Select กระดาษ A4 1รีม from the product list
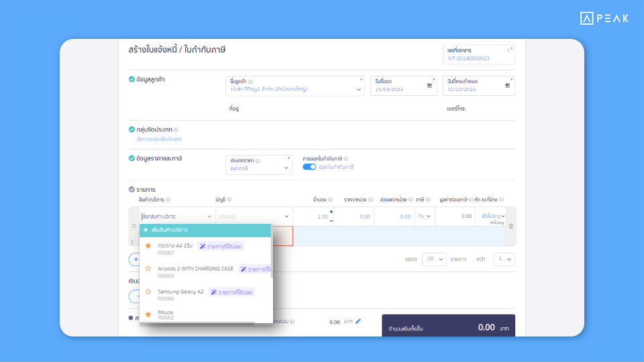Viewport: 644px width, 362px height. [176, 246]
